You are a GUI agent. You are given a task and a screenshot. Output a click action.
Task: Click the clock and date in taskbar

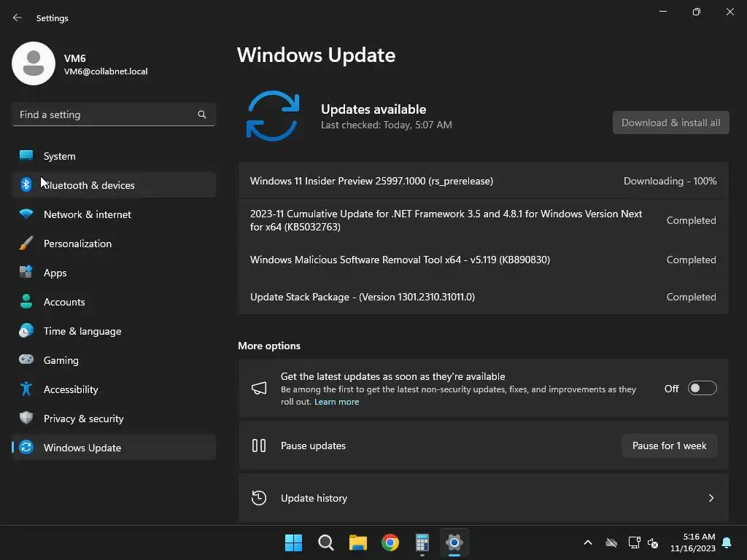tap(693, 542)
